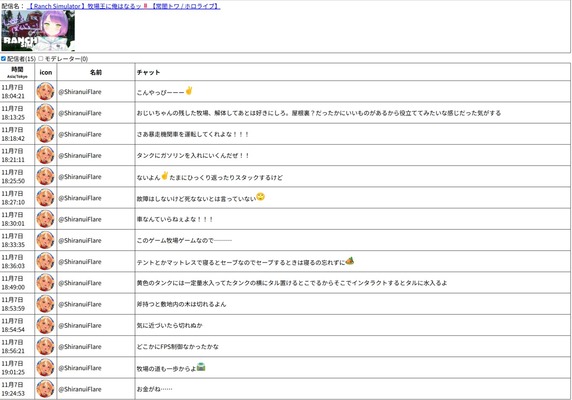Screen dimensions: 572x400
Task: Click @ShiranuiFlare name in the 18:30:01 row
Action: pyautogui.click(x=80, y=219)
